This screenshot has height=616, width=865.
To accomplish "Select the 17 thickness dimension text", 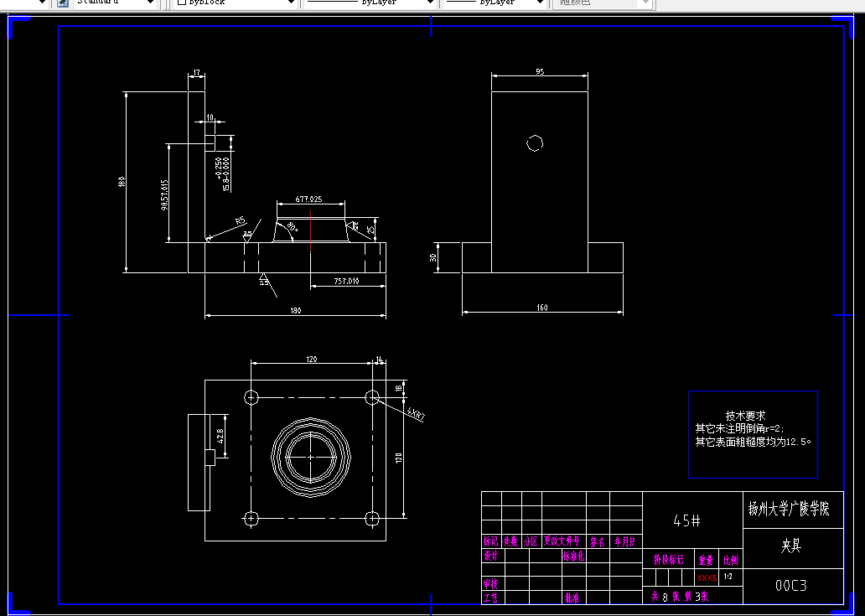I will coord(196,73).
